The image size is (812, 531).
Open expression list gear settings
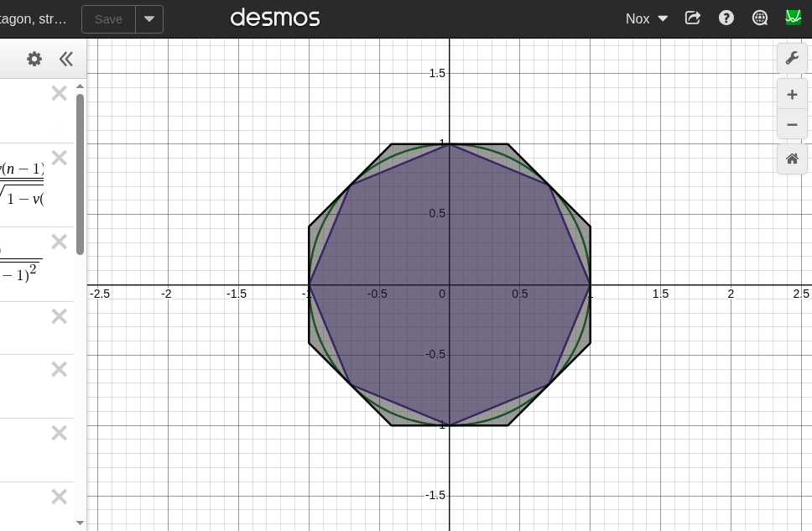34,59
